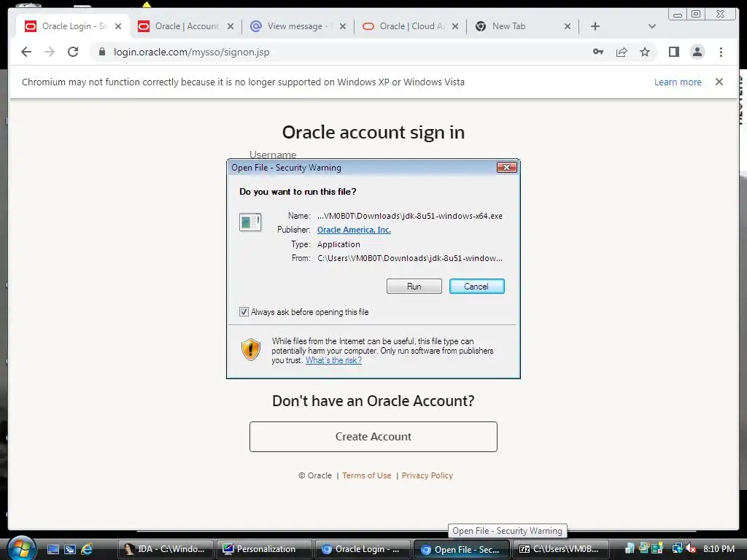The width and height of the screenshot is (747, 560).
Task: Select Open File - Sec... taskbar button
Action: 462,549
